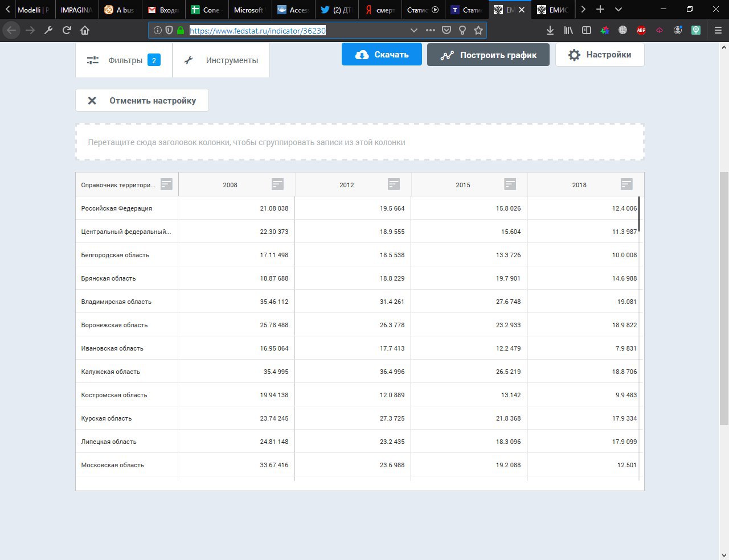Select the Липецкая область row label
This screenshot has height=560, width=729.
click(109, 442)
